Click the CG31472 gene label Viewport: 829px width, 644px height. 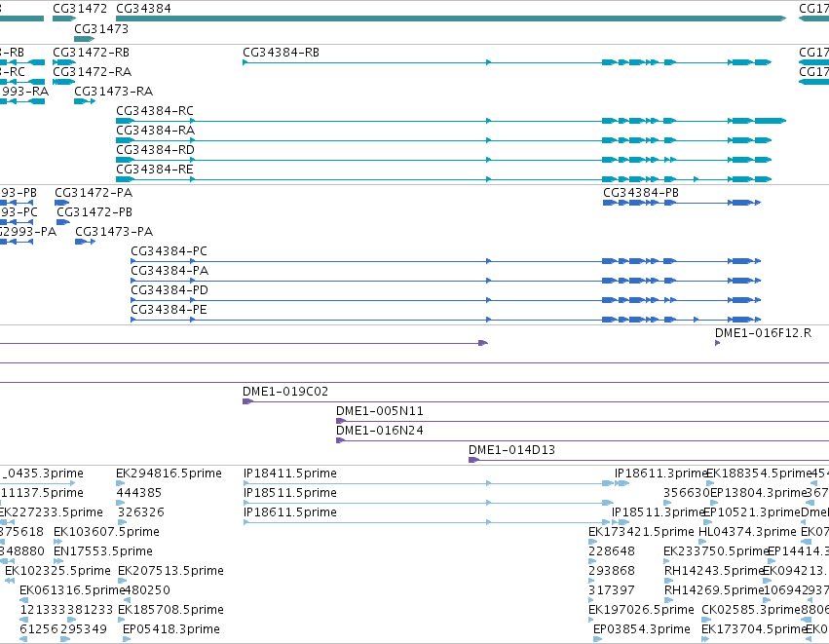(80, 9)
